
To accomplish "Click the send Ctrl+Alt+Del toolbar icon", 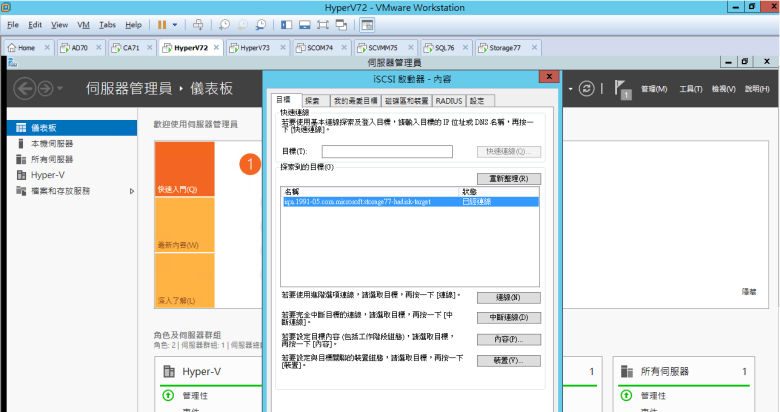I will click(199, 23).
